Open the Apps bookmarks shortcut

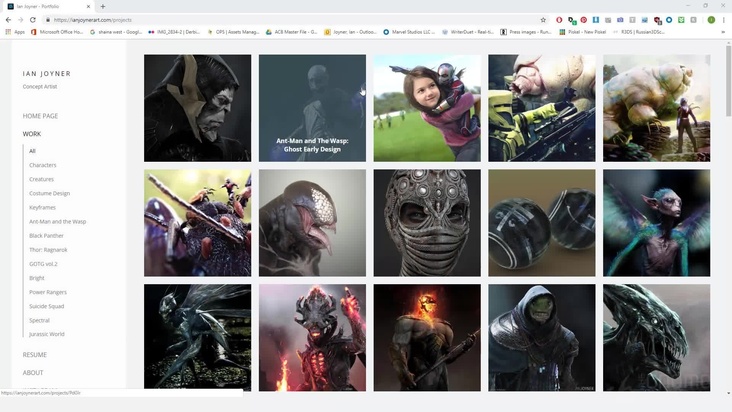14,32
